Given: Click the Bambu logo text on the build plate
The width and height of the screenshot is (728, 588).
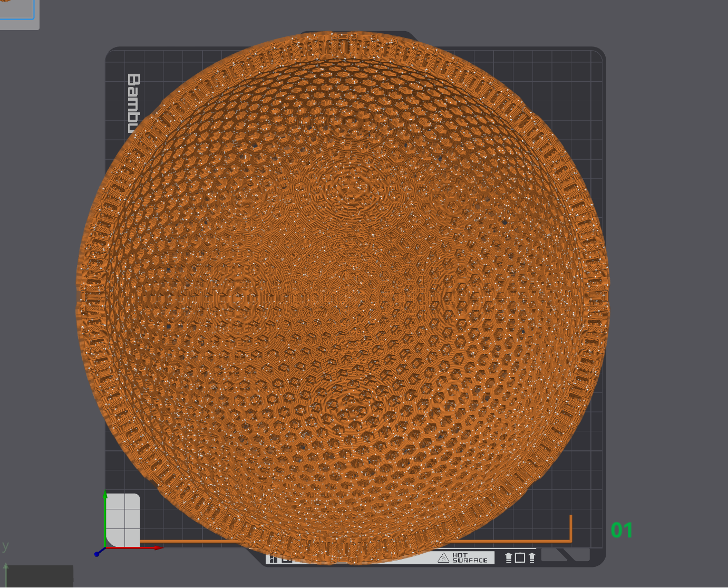Looking at the screenshot, I should pos(134,100).
